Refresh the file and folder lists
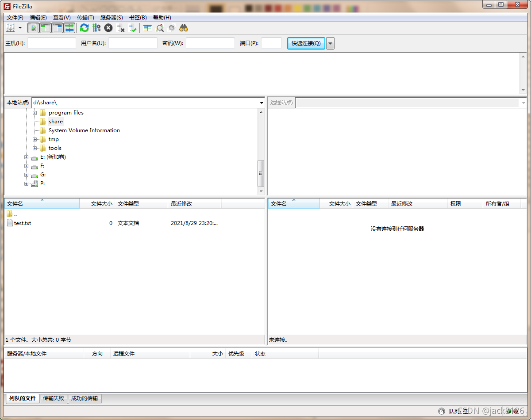Image resolution: width=531 pixels, height=420 pixels. (x=84, y=28)
